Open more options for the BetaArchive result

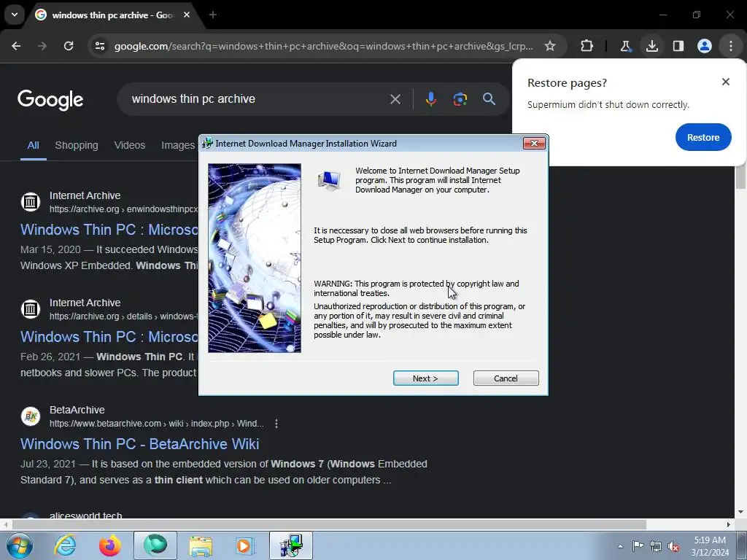coord(276,424)
